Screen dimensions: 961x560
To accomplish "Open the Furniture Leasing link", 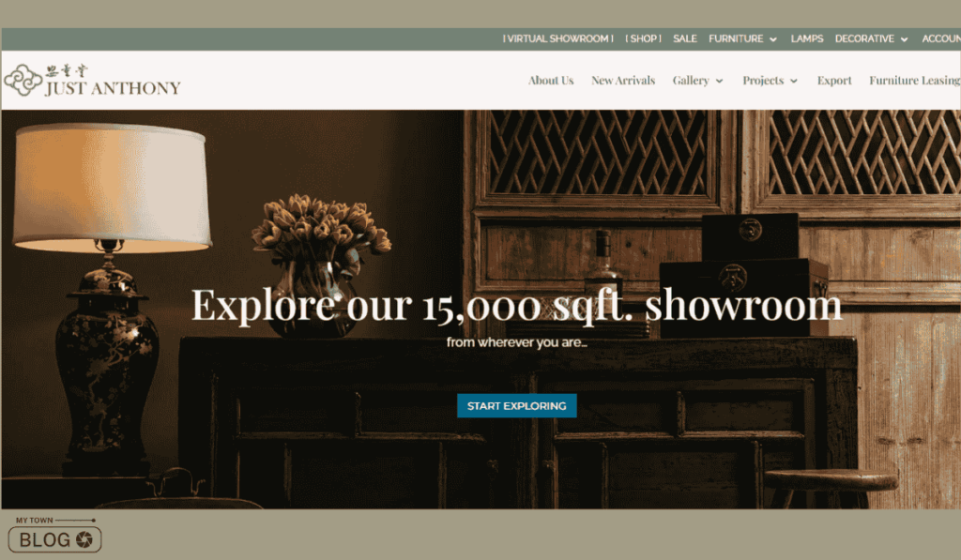I will [x=914, y=81].
